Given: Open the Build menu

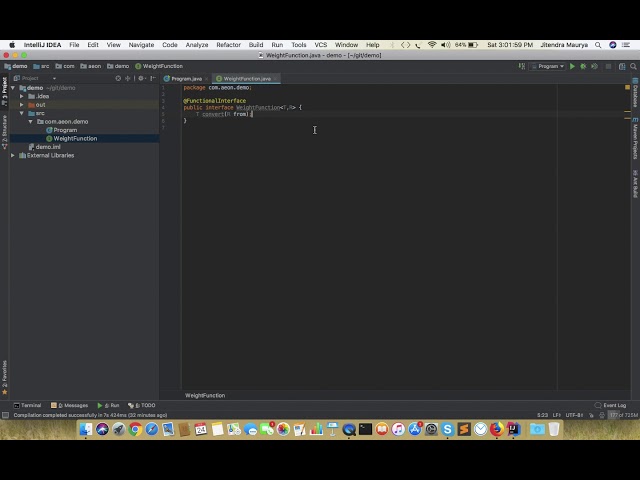Looking at the screenshot, I should [x=256, y=45].
